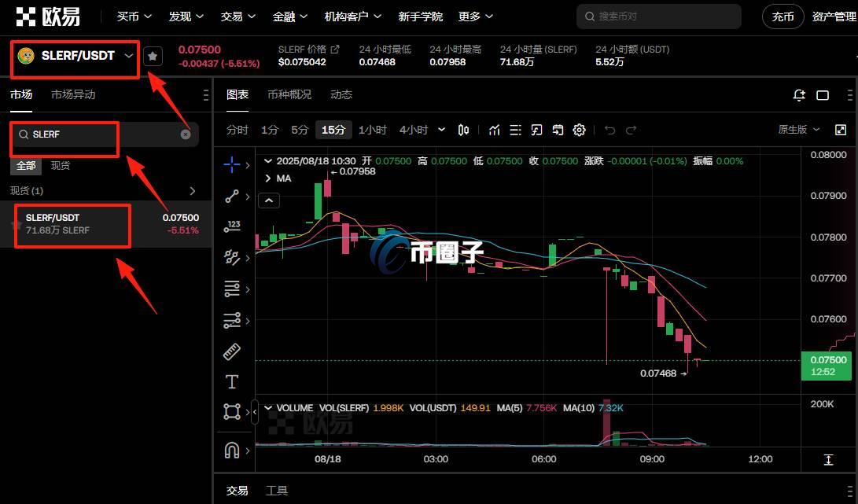Switch filter to 现货
The width and height of the screenshot is (858, 504).
tap(61, 166)
